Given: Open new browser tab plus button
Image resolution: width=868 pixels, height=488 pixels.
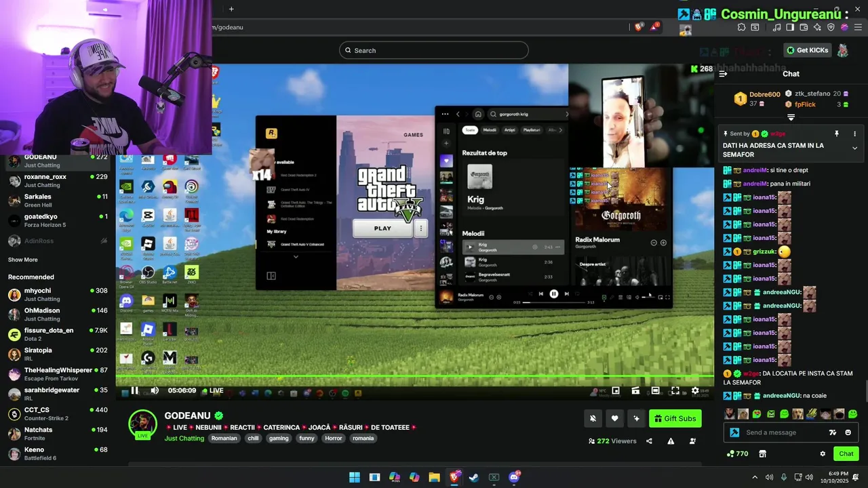Looking at the screenshot, I should 231,9.
